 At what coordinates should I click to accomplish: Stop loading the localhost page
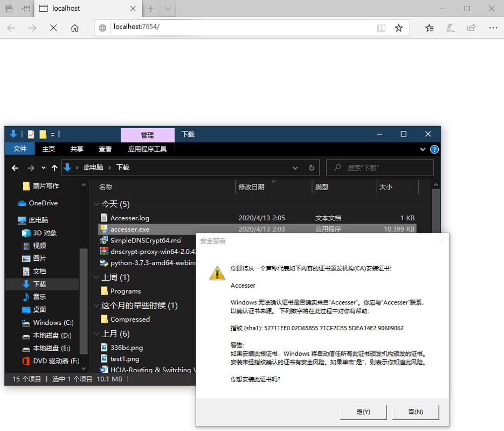click(53, 28)
